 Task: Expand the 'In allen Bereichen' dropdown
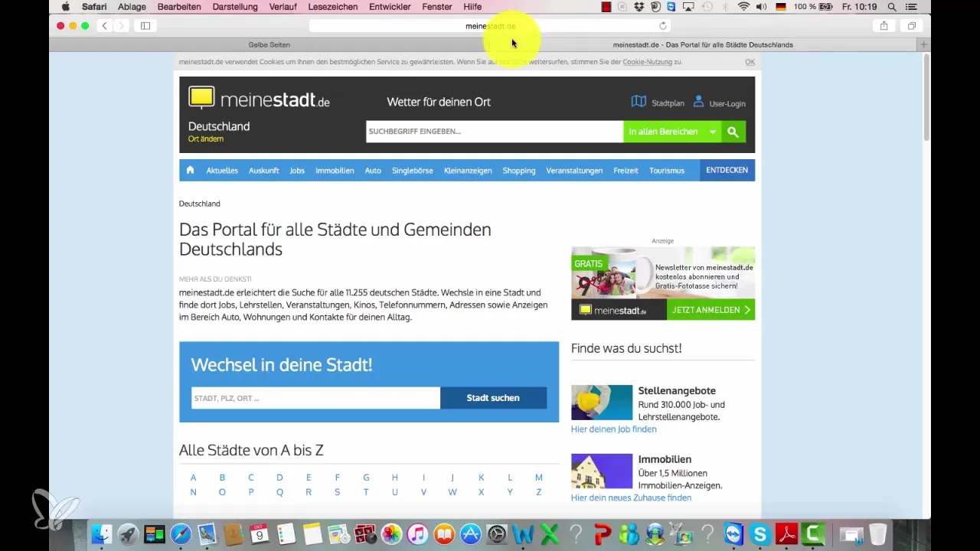[x=672, y=132]
